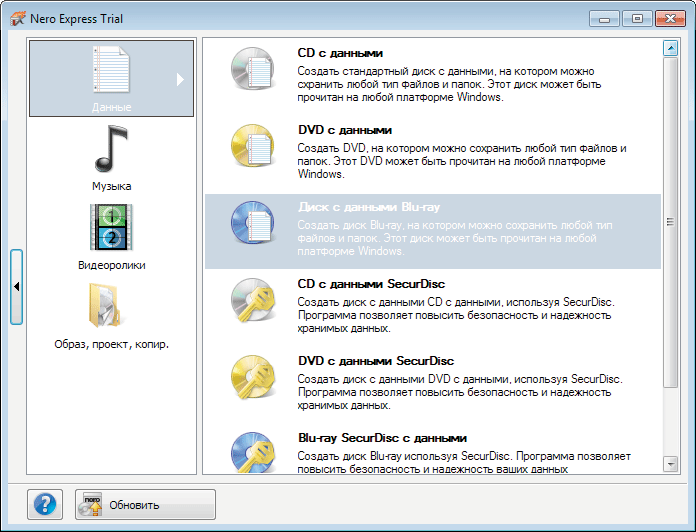The height and width of the screenshot is (532, 696).
Task: Close the Nero Express Trial window
Action: pos(670,19)
